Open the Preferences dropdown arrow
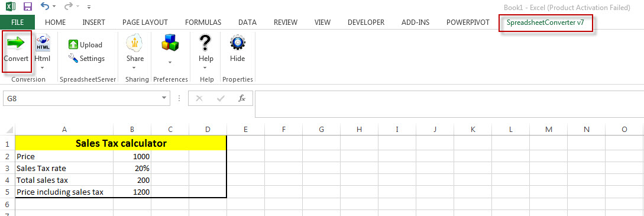This screenshot has width=644, height=216. 170,62
